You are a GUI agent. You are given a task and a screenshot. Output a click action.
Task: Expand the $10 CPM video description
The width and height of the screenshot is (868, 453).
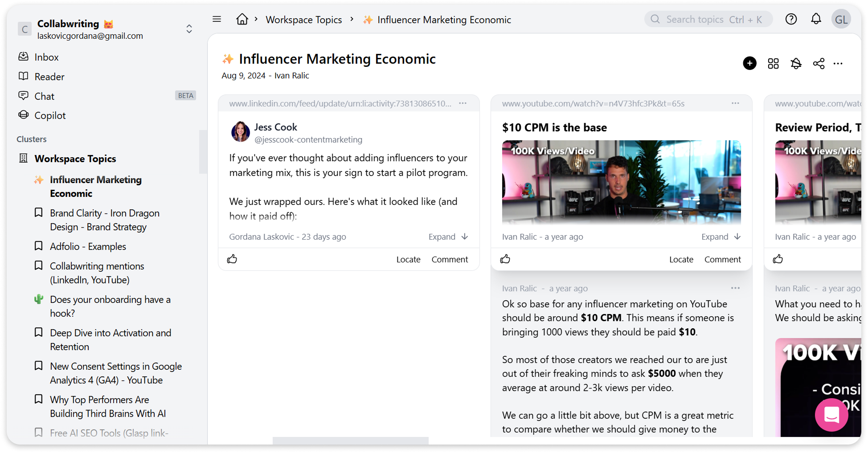coord(721,237)
